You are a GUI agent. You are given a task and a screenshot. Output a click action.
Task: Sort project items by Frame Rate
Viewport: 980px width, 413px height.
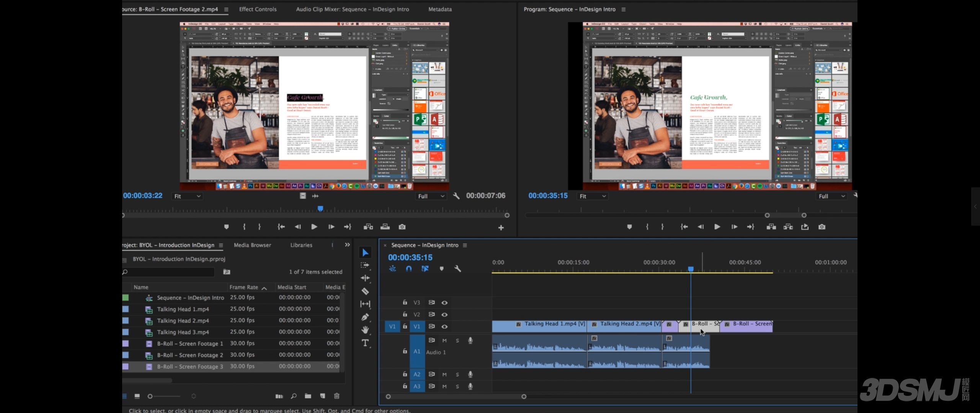coord(244,287)
